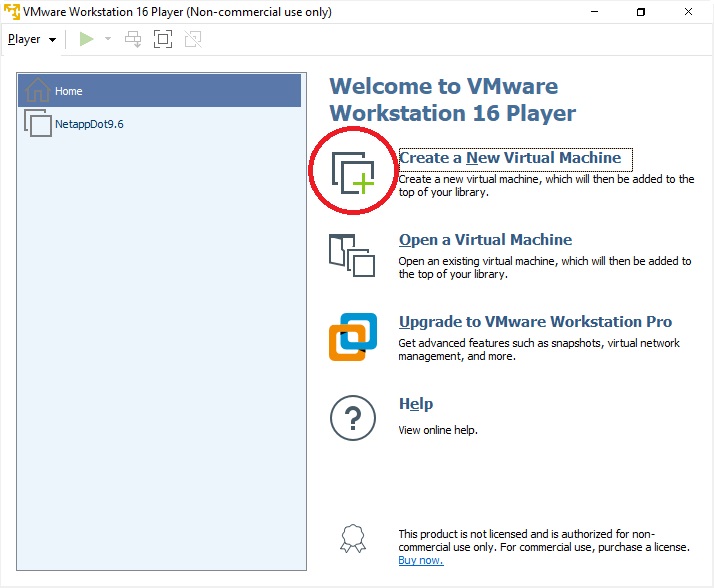Click 'View online help.' text

tap(438, 430)
